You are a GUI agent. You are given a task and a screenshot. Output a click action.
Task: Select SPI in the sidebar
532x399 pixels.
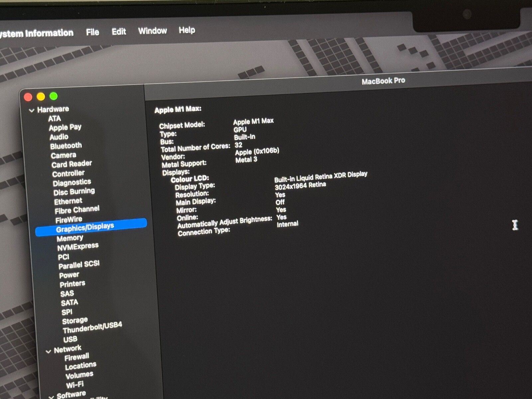click(67, 312)
